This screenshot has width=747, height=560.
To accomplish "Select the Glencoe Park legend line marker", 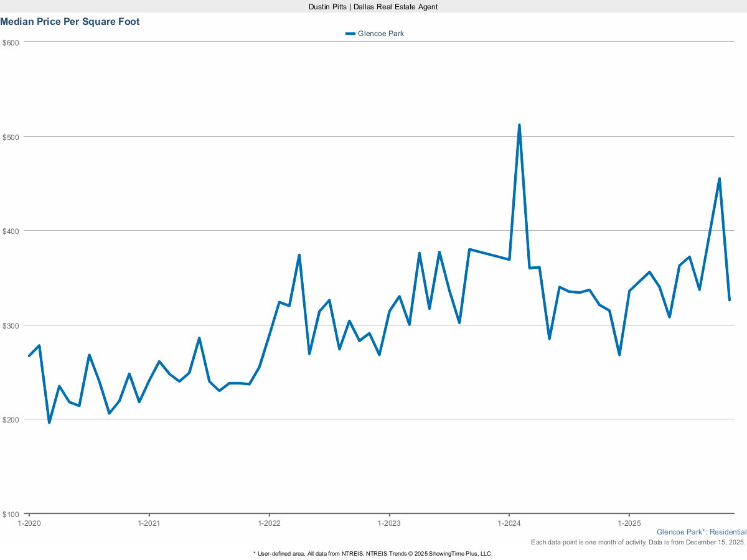I will [x=350, y=34].
